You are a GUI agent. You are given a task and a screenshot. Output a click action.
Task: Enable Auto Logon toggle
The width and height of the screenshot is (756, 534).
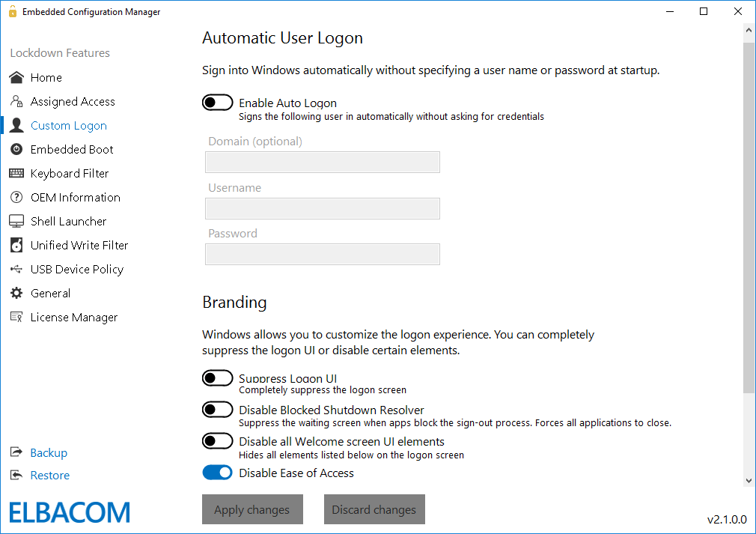click(217, 102)
